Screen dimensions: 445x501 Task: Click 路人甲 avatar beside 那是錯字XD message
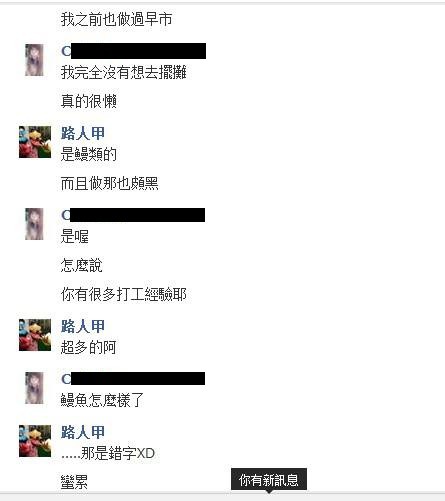[35, 441]
